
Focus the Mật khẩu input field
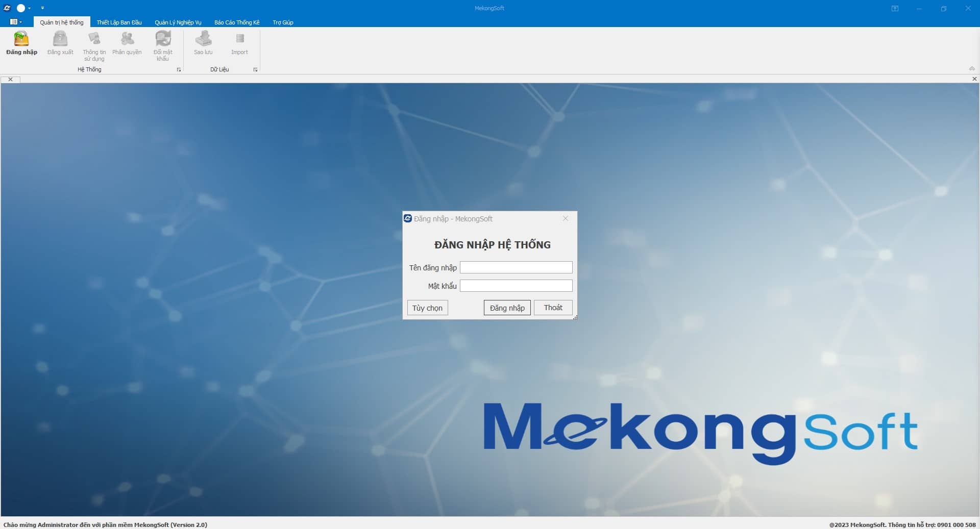pyautogui.click(x=516, y=286)
